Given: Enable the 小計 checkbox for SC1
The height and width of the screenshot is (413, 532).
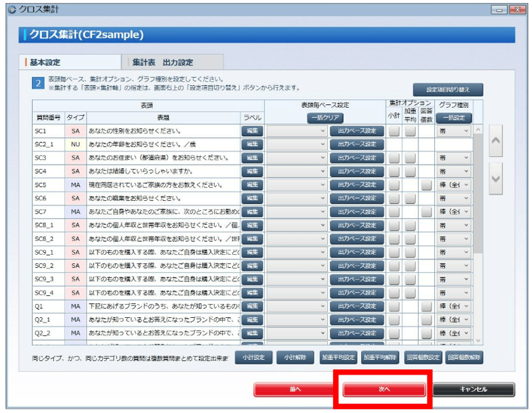Looking at the screenshot, I should [x=394, y=132].
